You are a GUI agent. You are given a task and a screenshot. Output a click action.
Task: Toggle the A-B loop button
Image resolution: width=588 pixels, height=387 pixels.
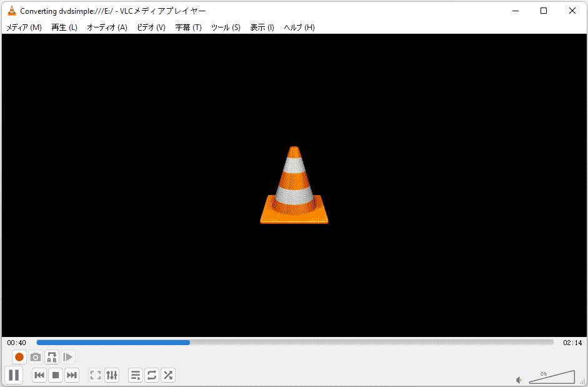[x=52, y=357]
